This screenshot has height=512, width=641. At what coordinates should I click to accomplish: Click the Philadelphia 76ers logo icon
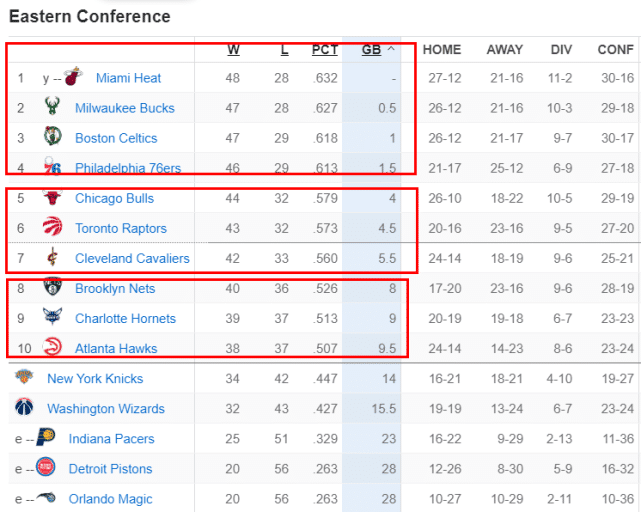point(52,167)
